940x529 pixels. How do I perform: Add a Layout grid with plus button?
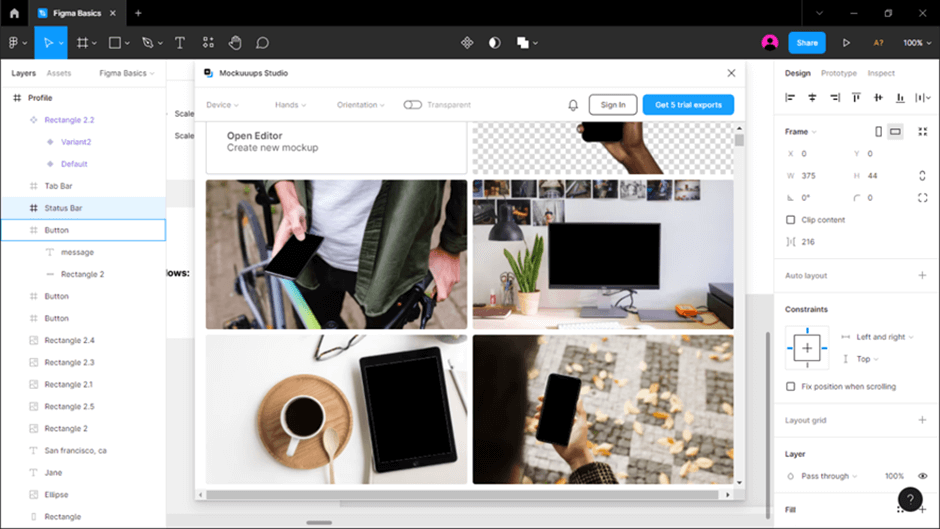click(x=922, y=420)
